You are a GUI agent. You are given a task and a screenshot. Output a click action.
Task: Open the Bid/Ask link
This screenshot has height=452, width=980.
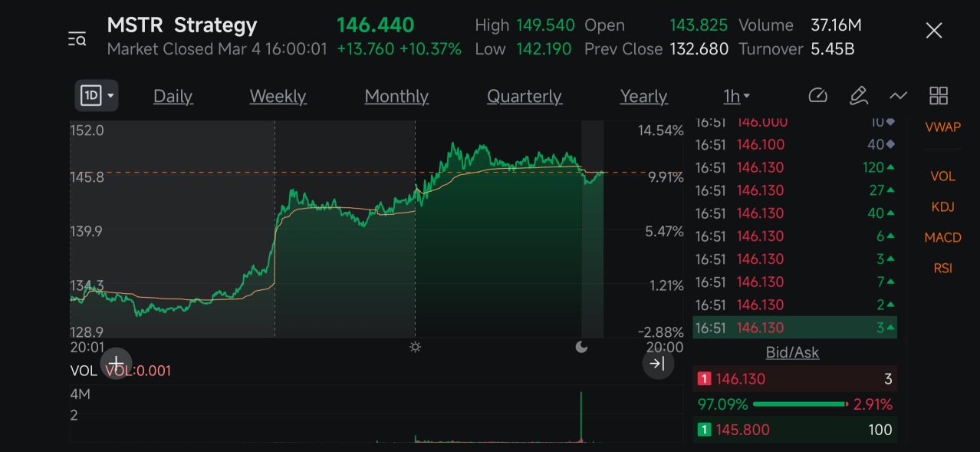(x=792, y=352)
